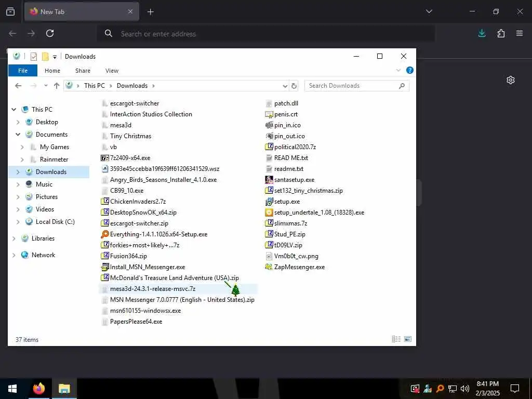Switch to large icons view layout icon

click(408, 339)
